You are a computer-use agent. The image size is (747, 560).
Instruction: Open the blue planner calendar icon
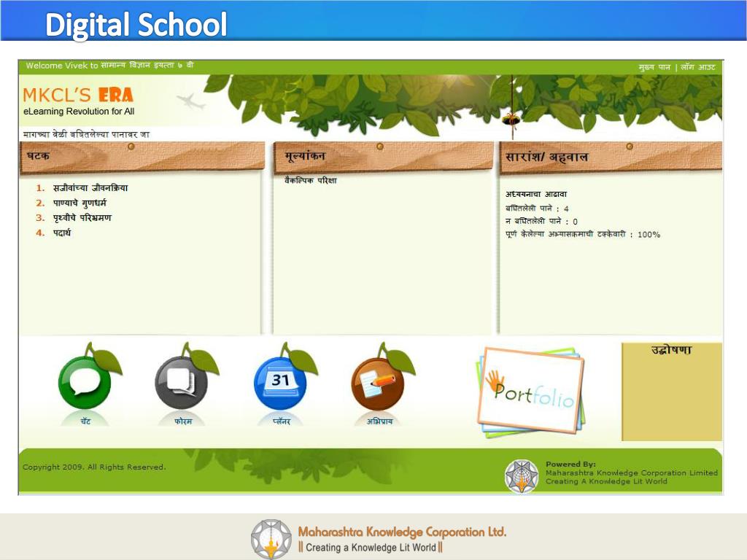point(281,382)
